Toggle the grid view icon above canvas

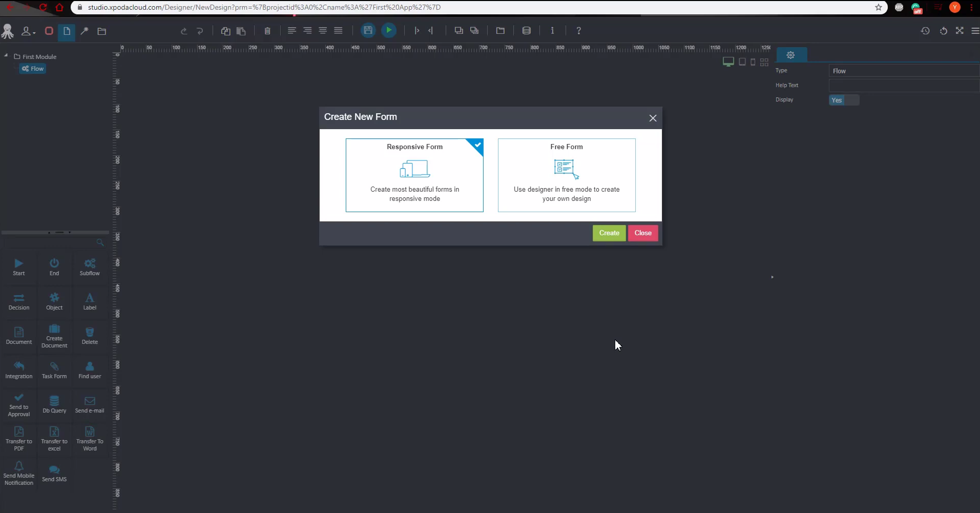[x=764, y=62]
